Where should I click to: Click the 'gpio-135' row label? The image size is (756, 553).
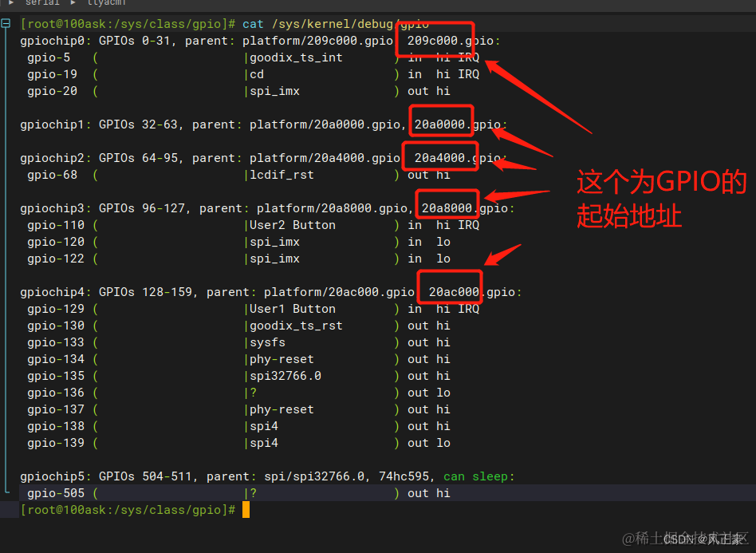click(x=56, y=376)
